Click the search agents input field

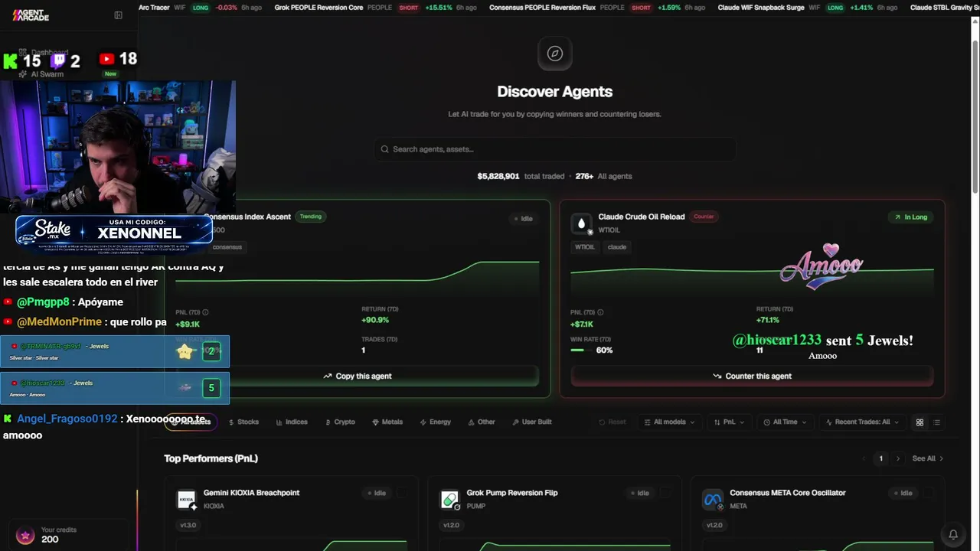point(555,149)
